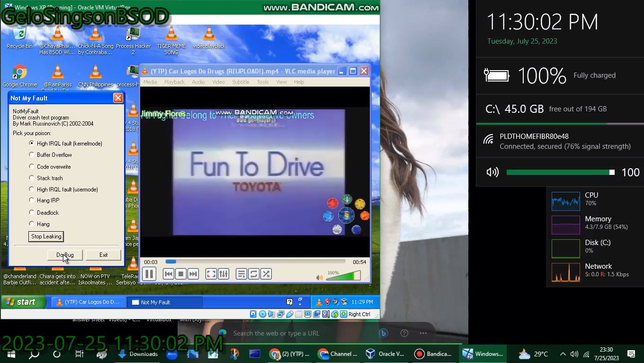The height and width of the screenshot is (363, 644).
Task: Adjust the VLC volume slider
Action: (343, 275)
